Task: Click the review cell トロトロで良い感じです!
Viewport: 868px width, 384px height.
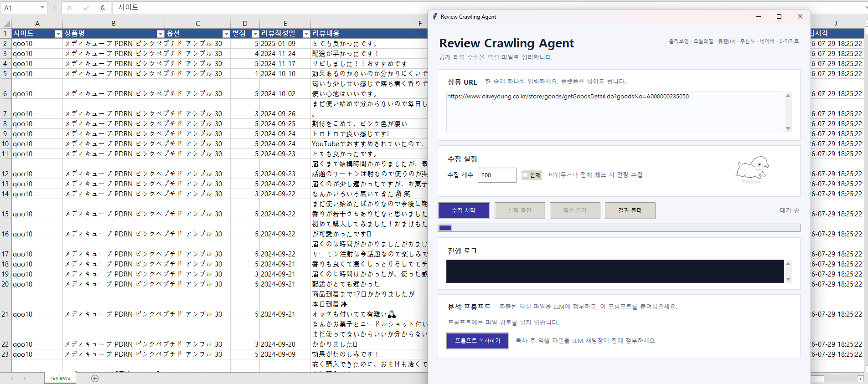Action: 369,134
